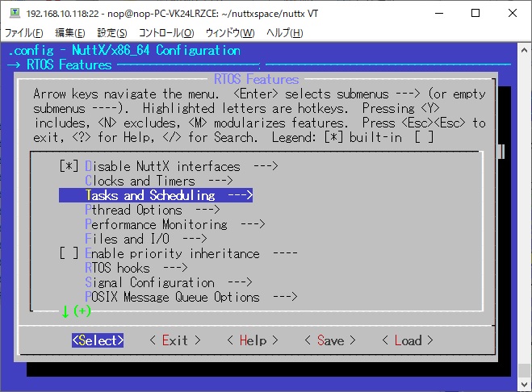532x392 pixels.
Task: Open the 編集(E) menu
Action: click(70, 33)
